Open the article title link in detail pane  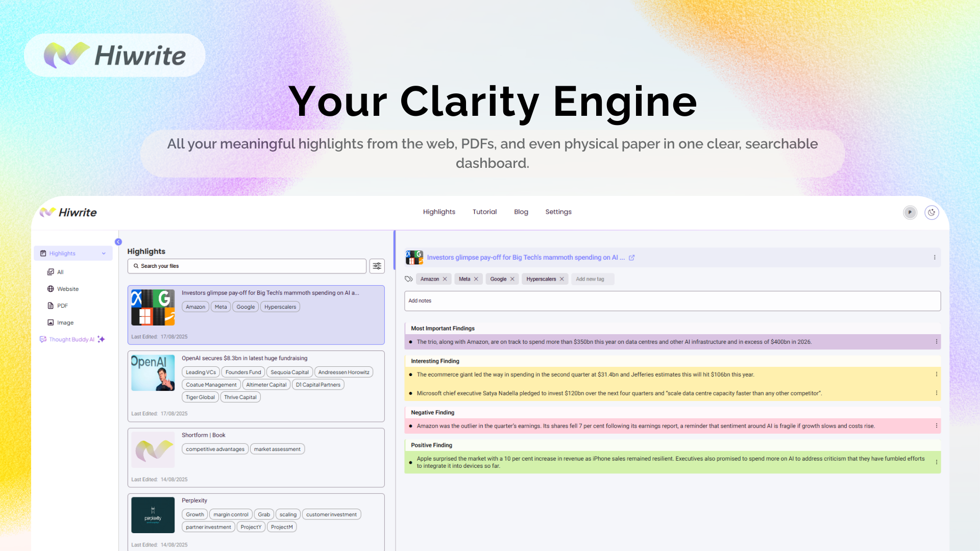pos(526,258)
